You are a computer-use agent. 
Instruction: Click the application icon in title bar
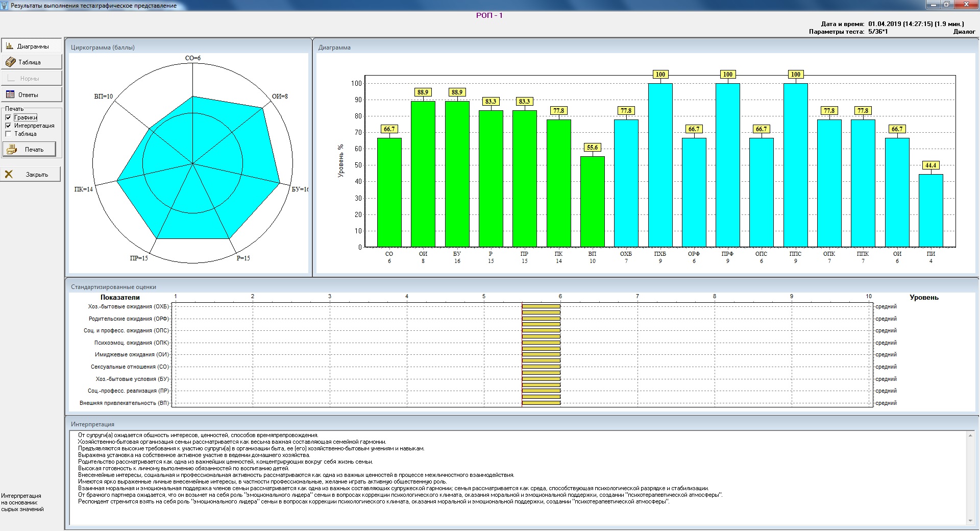[5, 5]
